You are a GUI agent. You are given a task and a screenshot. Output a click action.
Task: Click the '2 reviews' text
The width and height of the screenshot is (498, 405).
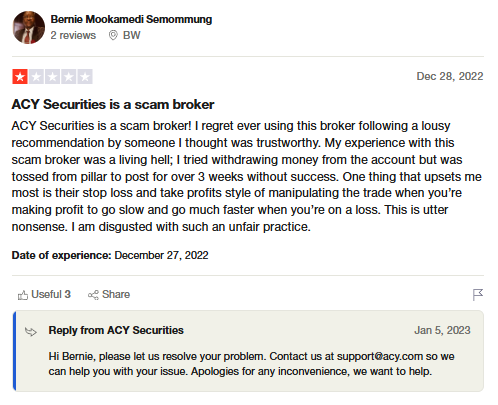[73, 35]
